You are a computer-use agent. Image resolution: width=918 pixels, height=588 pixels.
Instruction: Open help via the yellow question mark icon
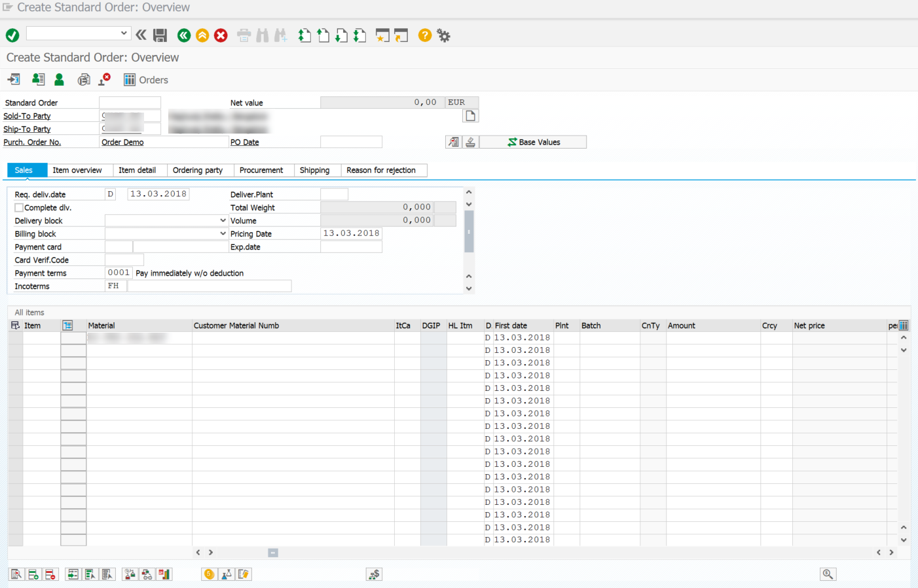(x=425, y=35)
